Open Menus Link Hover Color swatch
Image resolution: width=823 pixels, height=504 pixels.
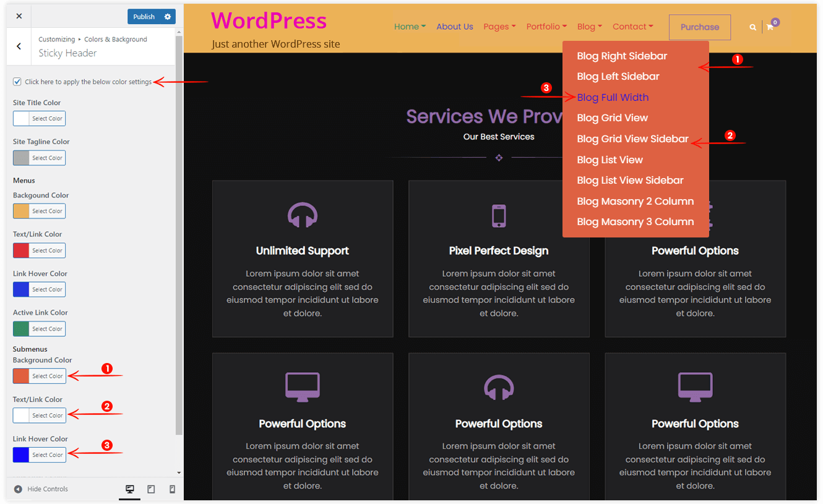point(21,289)
